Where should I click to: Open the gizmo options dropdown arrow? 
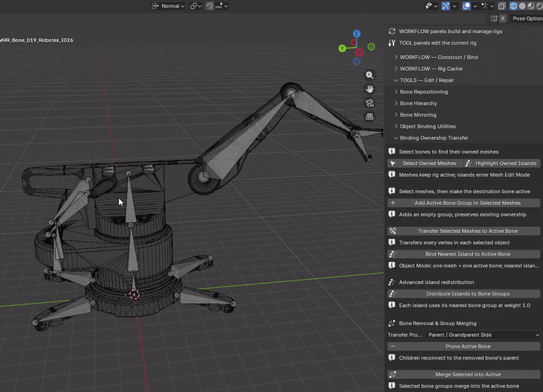point(454,6)
